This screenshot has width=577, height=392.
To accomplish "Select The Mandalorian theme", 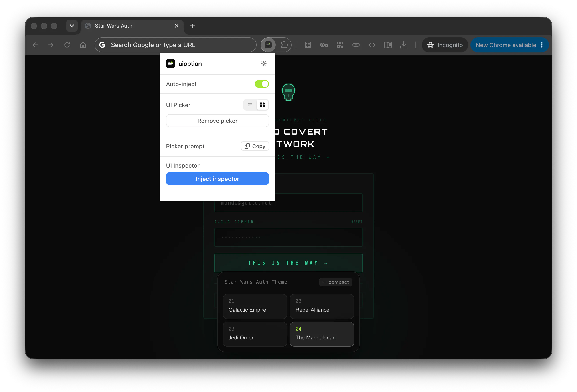I will click(x=322, y=335).
